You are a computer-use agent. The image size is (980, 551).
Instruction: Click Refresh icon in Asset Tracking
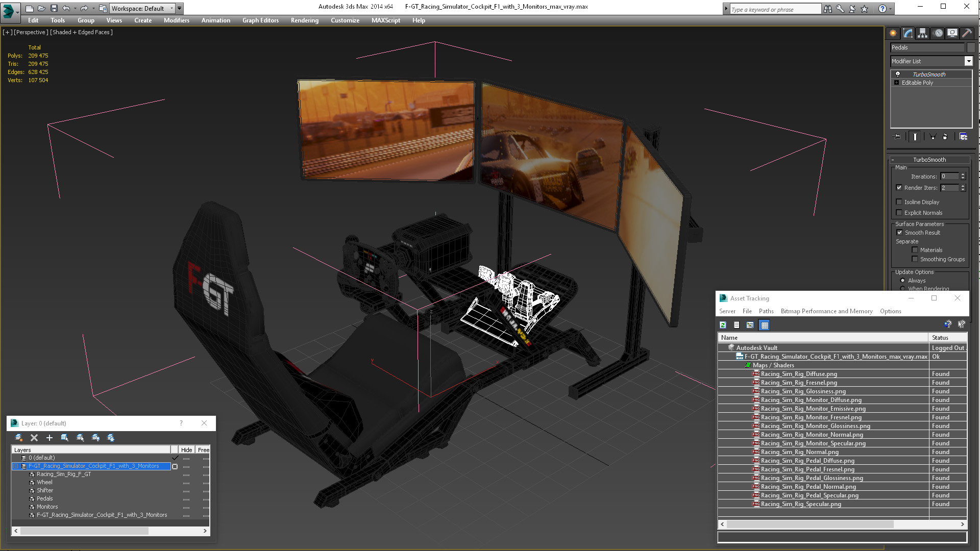[723, 325]
